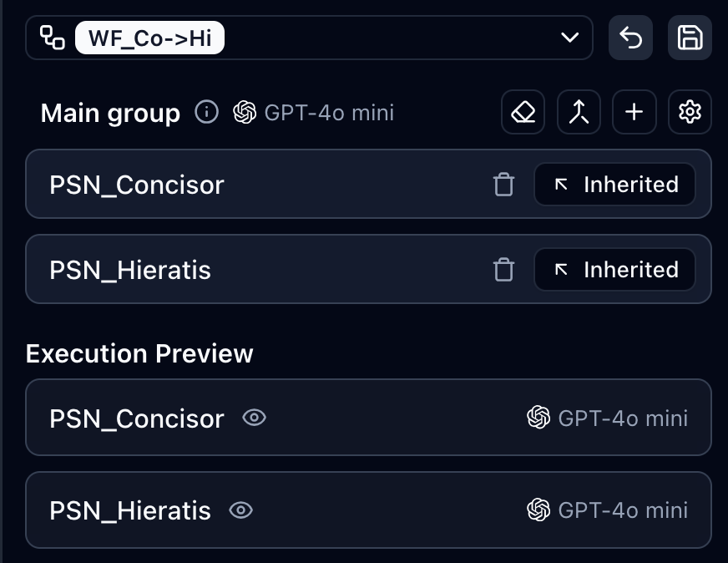Click the undo arrow icon
728x563 pixels.
tap(630, 38)
